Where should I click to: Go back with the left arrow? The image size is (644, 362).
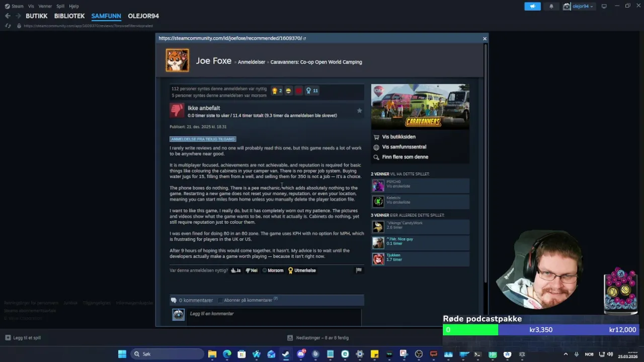[8, 16]
